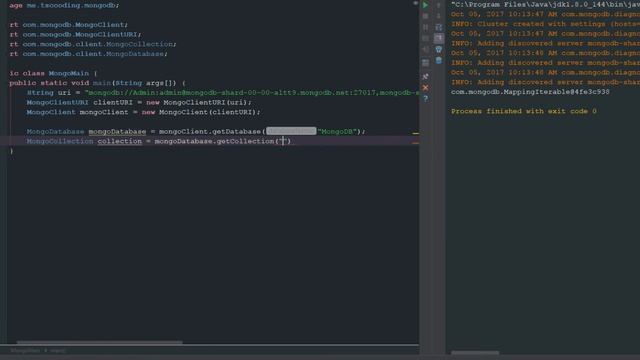
Task: Click the Restore Layout icon
Action: point(425,62)
